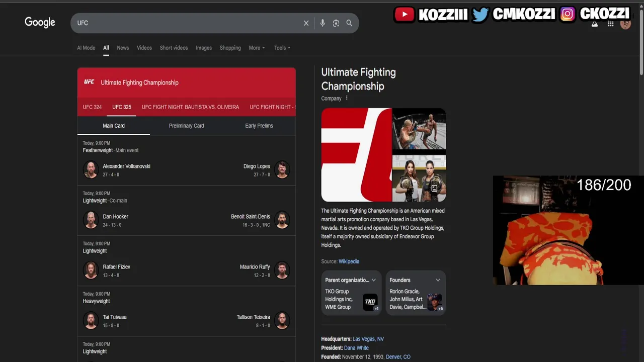Click Tallison Teixeira's name
644x362 pixels.
coord(254,317)
